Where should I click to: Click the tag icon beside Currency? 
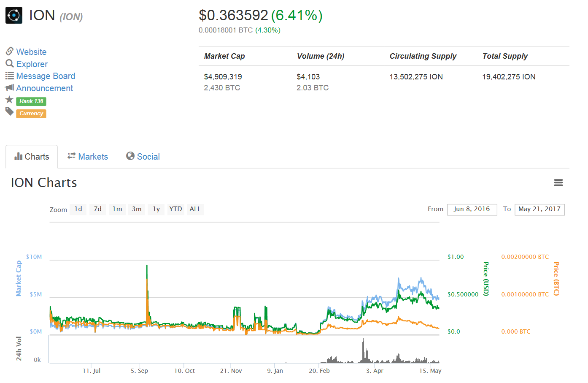coord(9,111)
